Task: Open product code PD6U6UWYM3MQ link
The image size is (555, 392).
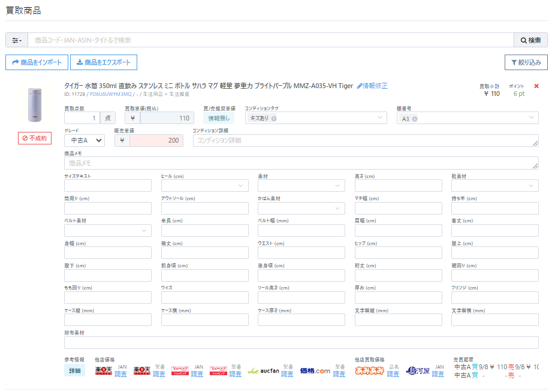Action: click(x=111, y=94)
